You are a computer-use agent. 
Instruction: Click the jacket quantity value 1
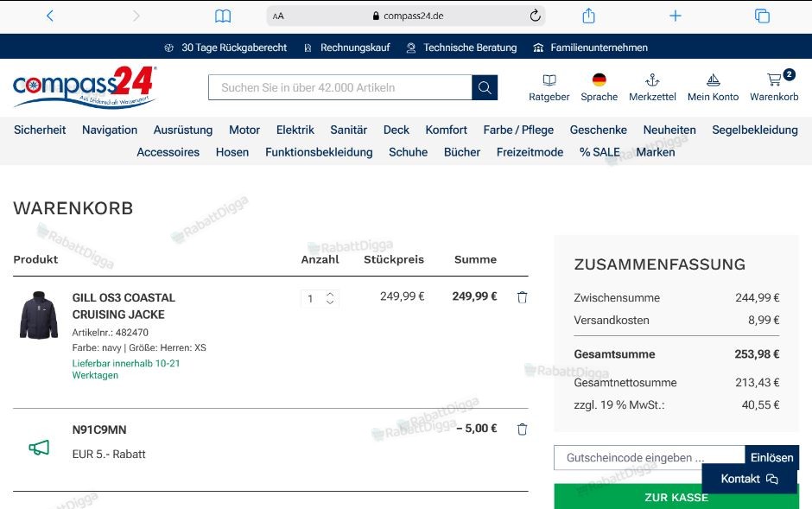point(310,299)
